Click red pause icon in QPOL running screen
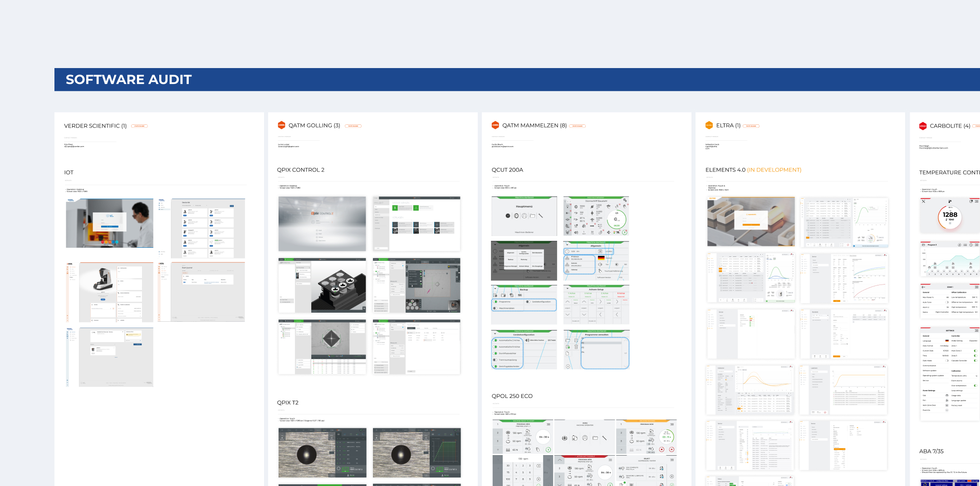This screenshot has width=980, height=486. (x=671, y=449)
